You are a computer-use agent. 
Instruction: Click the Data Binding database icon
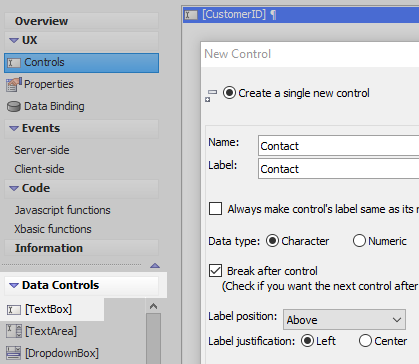pyautogui.click(x=14, y=107)
